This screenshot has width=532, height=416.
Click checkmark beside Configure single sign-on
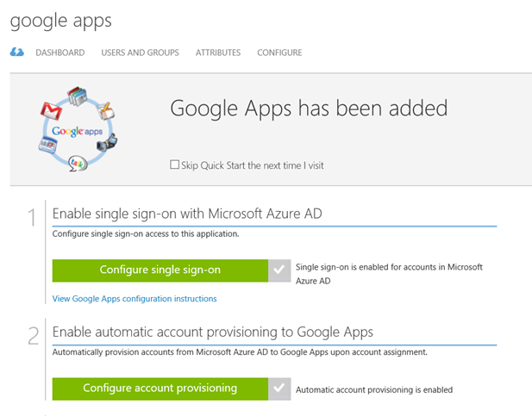279,270
